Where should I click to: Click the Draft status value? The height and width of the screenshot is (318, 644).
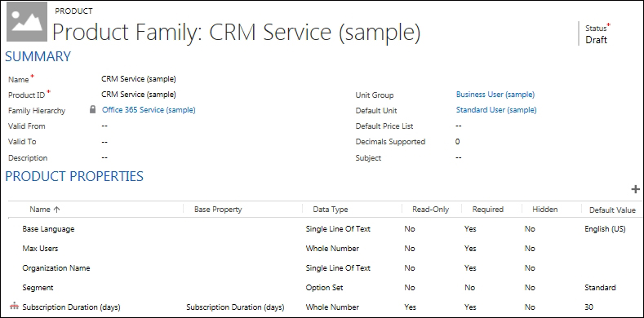tap(596, 40)
